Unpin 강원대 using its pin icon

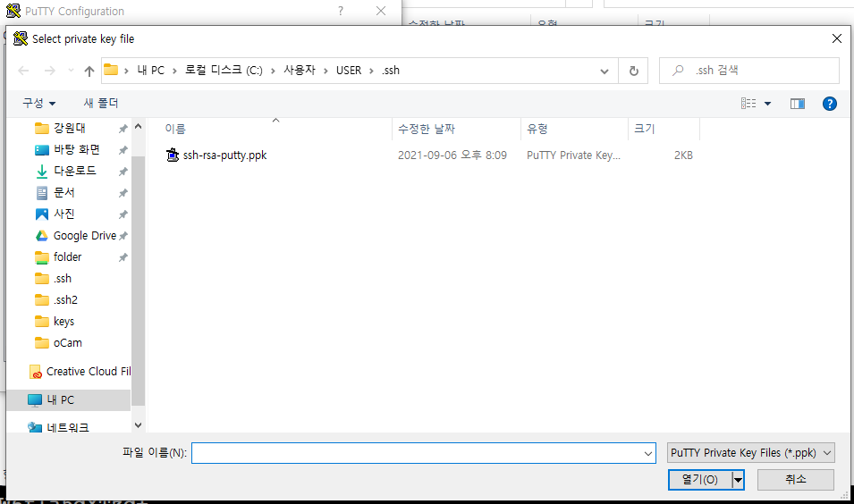point(123,129)
